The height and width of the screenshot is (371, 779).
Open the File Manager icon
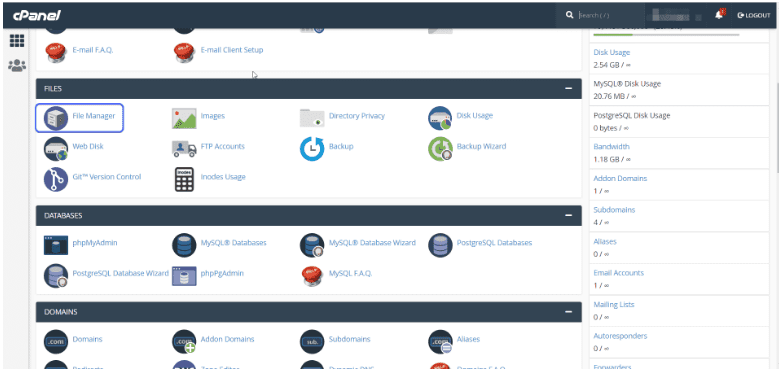pos(56,118)
